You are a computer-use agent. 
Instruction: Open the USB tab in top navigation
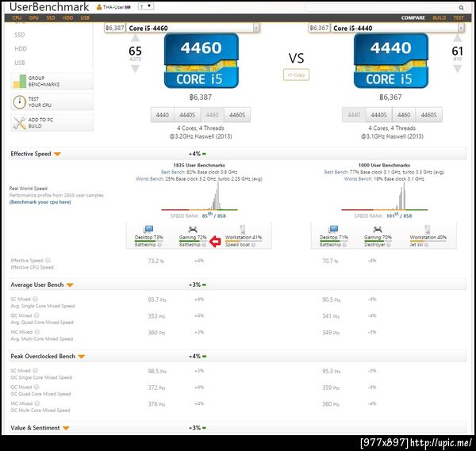pos(85,18)
